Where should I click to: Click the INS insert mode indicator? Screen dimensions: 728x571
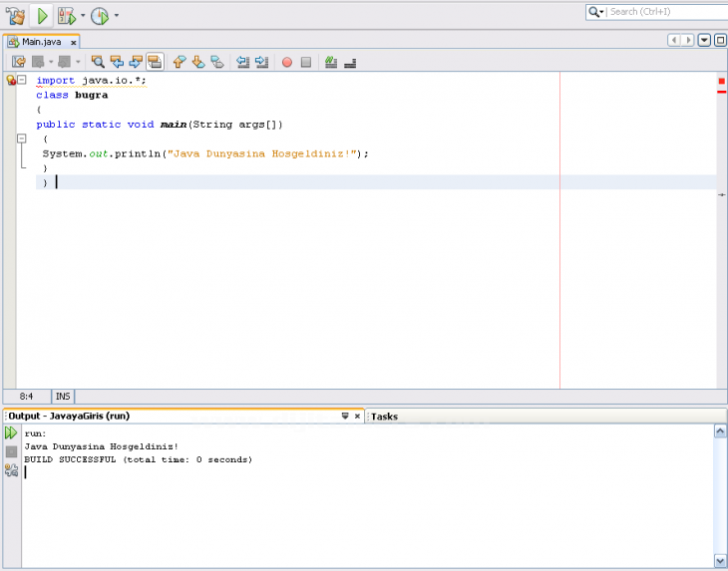[63, 397]
